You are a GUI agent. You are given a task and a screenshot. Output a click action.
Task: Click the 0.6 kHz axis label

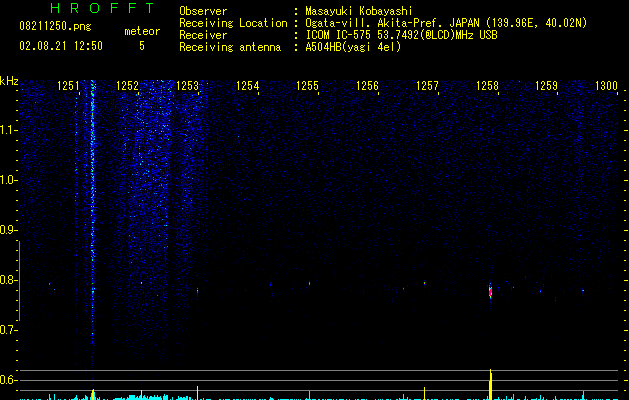(x=8, y=380)
